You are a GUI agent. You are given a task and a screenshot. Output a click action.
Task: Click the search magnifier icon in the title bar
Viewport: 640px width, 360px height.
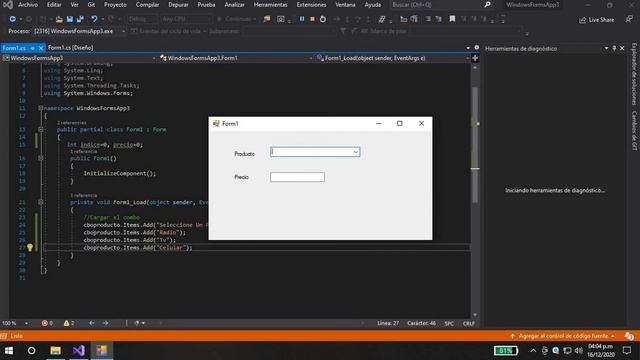(487, 5)
